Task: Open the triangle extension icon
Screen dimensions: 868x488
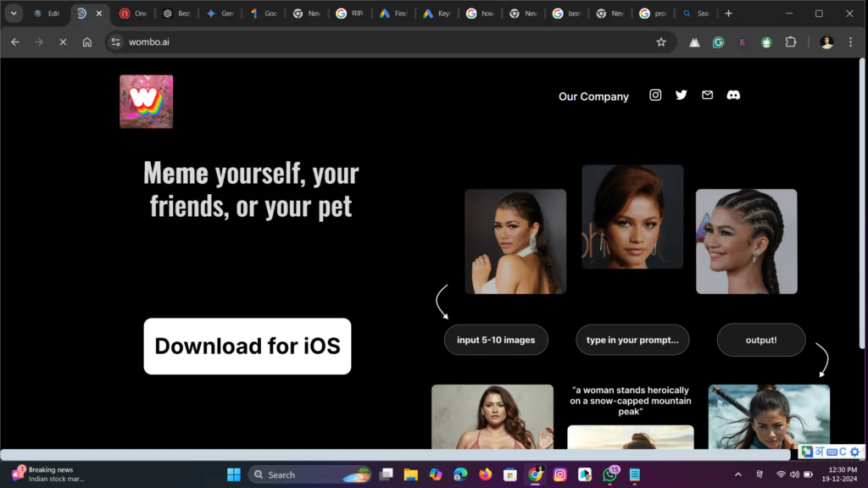Action: coord(694,42)
